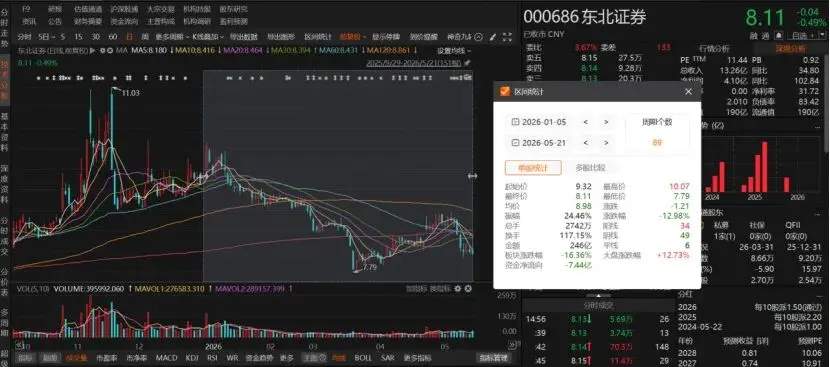Screen dimensions: 830x367
Task: Open the 资讯 news menu
Action: (x=29, y=22)
